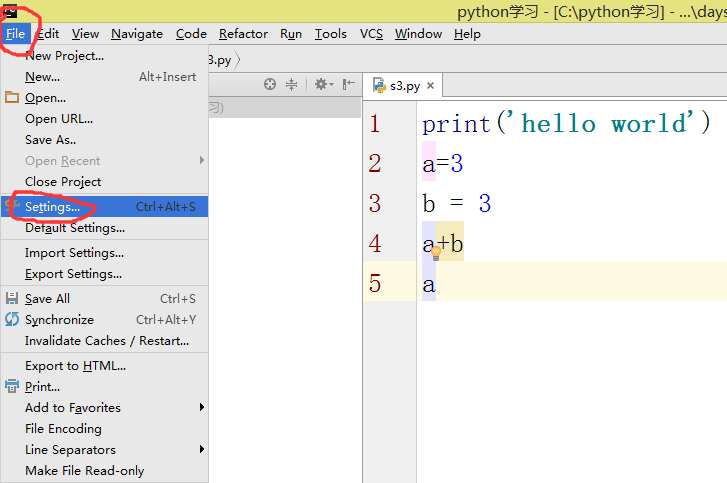The image size is (727, 483).
Task: Open Settings... from the File menu
Action: pos(104,207)
